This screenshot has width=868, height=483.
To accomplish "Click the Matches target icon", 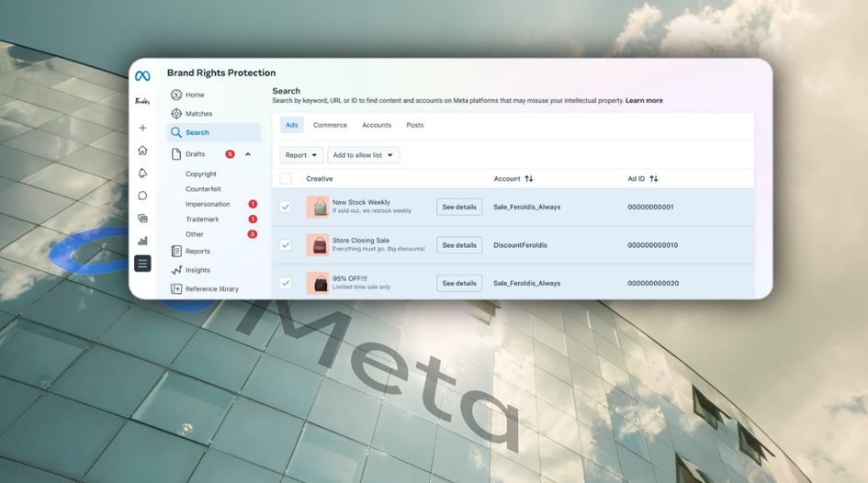I will tap(176, 114).
